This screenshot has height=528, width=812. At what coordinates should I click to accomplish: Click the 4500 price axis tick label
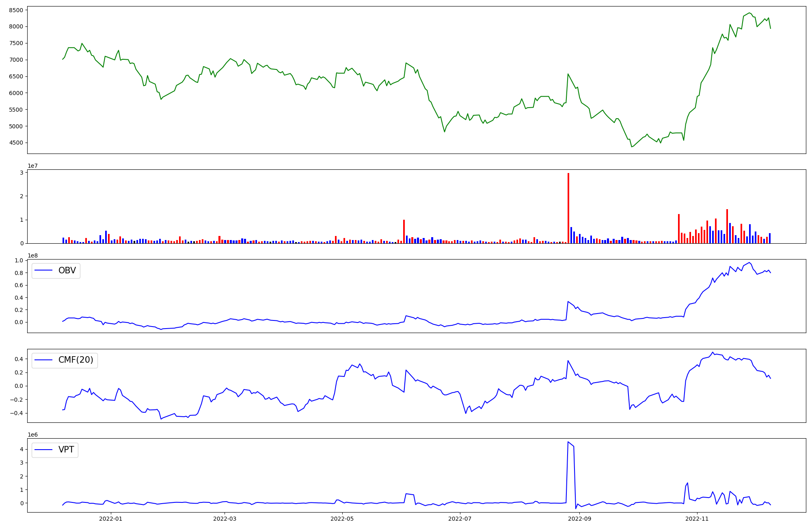(16, 143)
